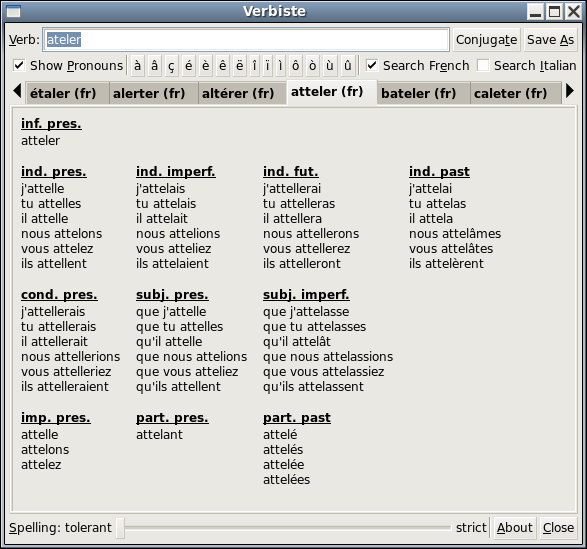Insert the ë diaeresis character button

[240, 66]
